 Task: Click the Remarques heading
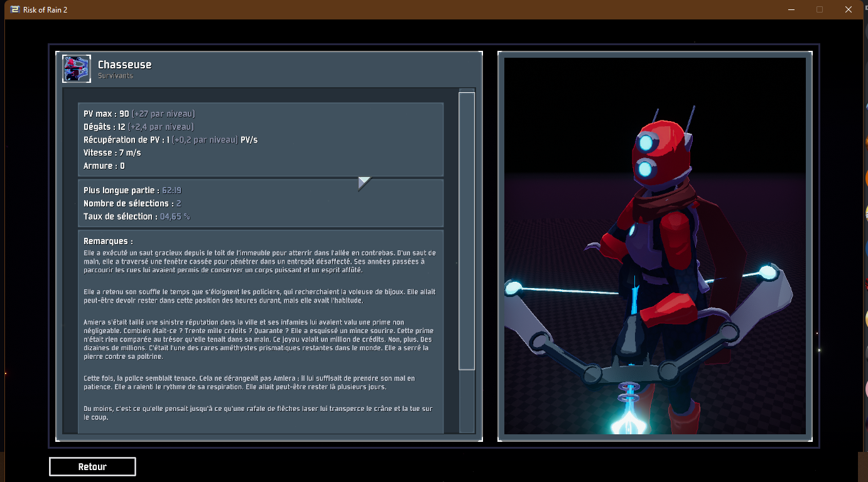108,241
